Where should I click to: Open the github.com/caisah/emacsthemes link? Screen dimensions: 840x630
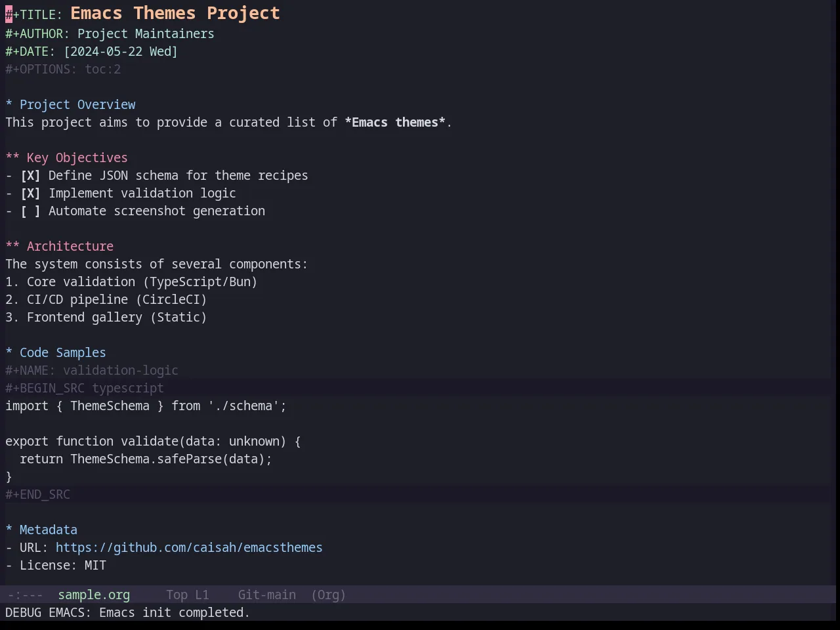click(x=189, y=547)
